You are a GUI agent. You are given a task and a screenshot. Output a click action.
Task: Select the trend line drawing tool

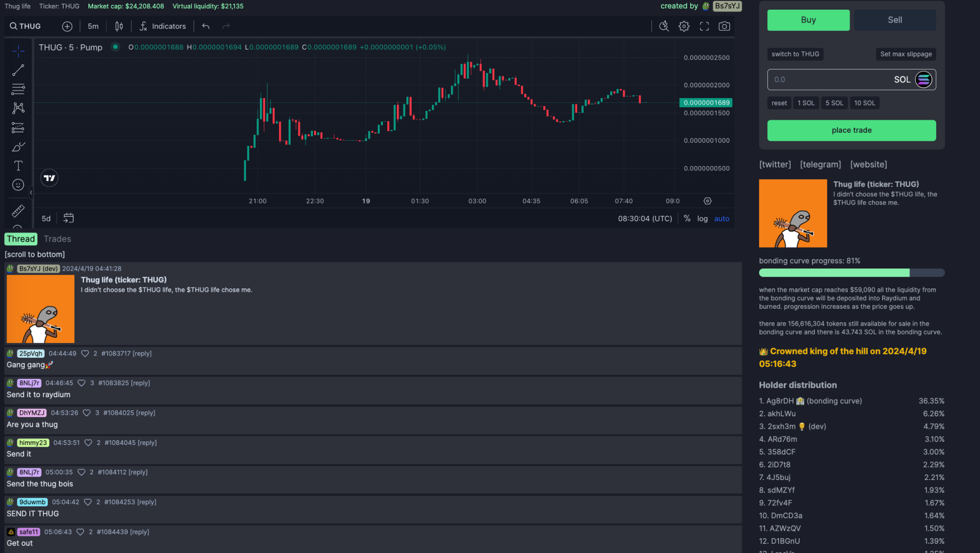click(18, 70)
